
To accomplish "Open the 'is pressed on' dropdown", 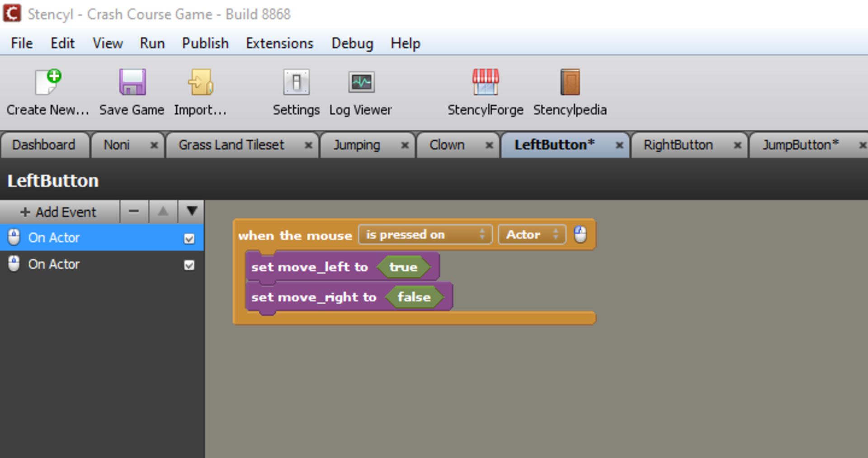I will click(425, 235).
